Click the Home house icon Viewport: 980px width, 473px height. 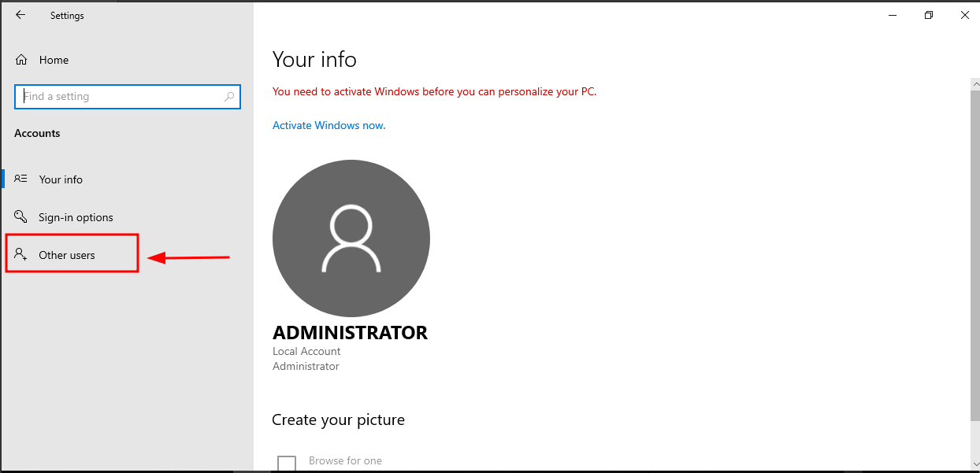click(x=21, y=60)
